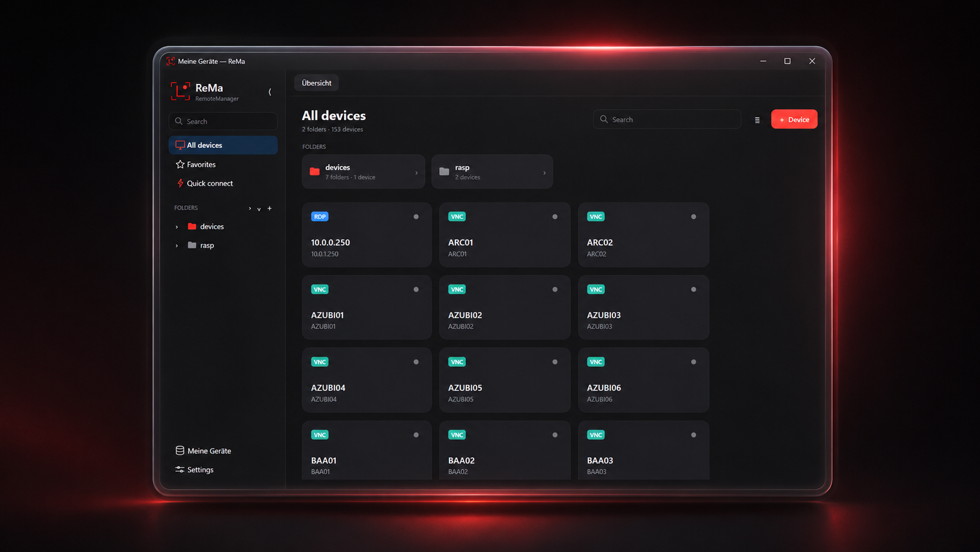
Task: Open the AZUBI05 device card
Action: point(505,380)
